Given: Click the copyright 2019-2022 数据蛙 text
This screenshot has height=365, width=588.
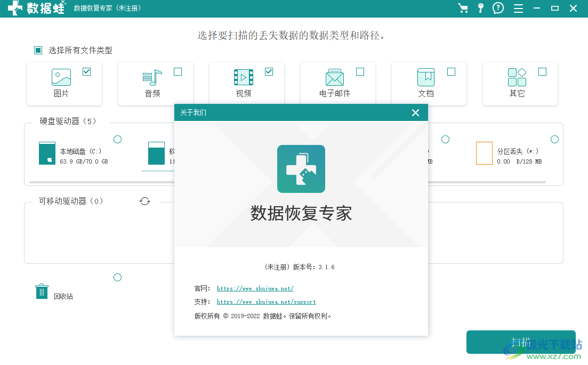Looking at the screenshot, I should click(x=262, y=317).
